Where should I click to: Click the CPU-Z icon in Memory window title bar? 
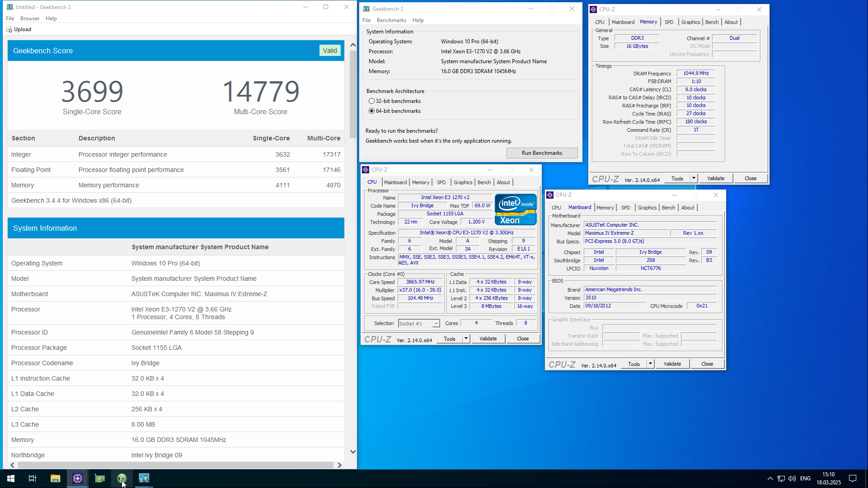click(x=593, y=9)
